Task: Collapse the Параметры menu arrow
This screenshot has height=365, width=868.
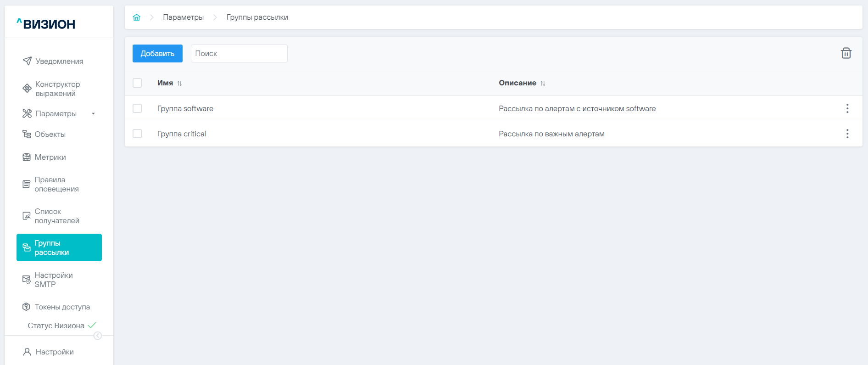Action: click(x=93, y=114)
